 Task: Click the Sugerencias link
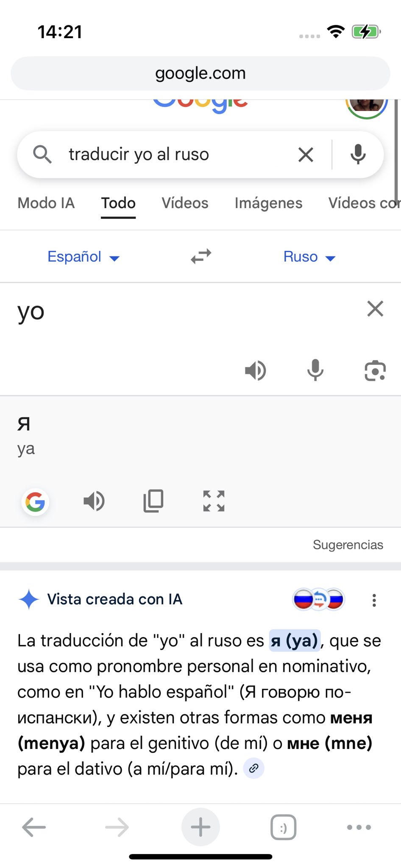[x=348, y=545]
